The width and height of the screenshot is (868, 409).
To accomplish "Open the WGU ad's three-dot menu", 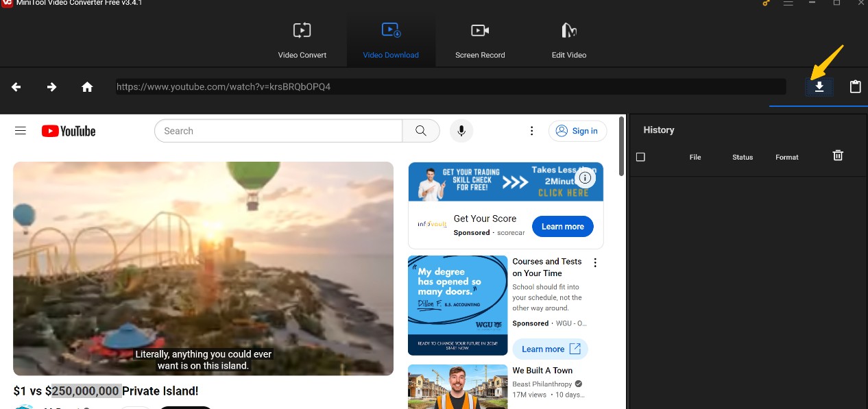I will [594, 262].
